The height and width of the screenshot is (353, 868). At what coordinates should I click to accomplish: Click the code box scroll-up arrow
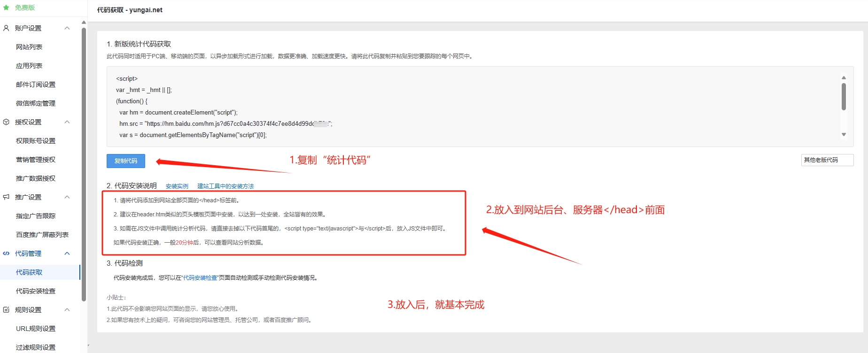[x=844, y=77]
